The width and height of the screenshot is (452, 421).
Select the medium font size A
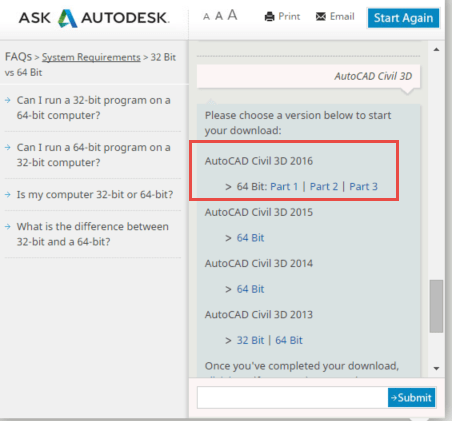coord(219,16)
